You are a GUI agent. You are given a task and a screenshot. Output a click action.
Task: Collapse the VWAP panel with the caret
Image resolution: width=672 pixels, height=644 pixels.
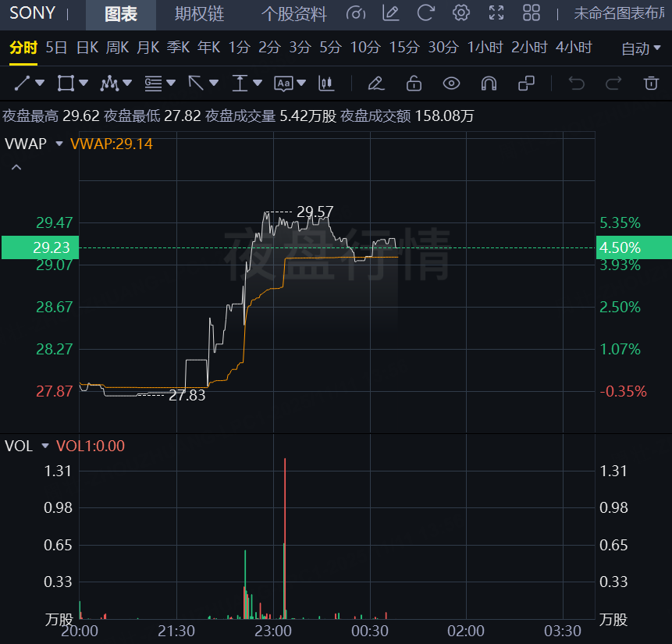pos(16,167)
